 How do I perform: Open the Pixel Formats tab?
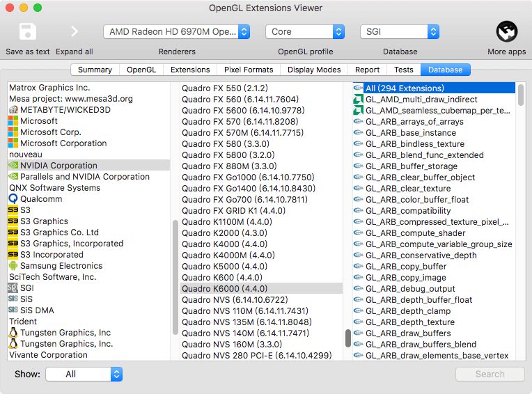pos(249,70)
